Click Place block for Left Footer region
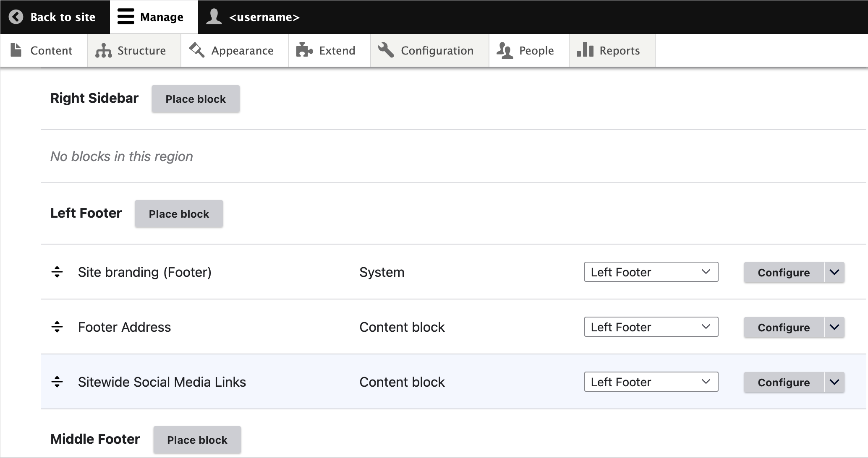The image size is (868, 458). [x=178, y=213]
